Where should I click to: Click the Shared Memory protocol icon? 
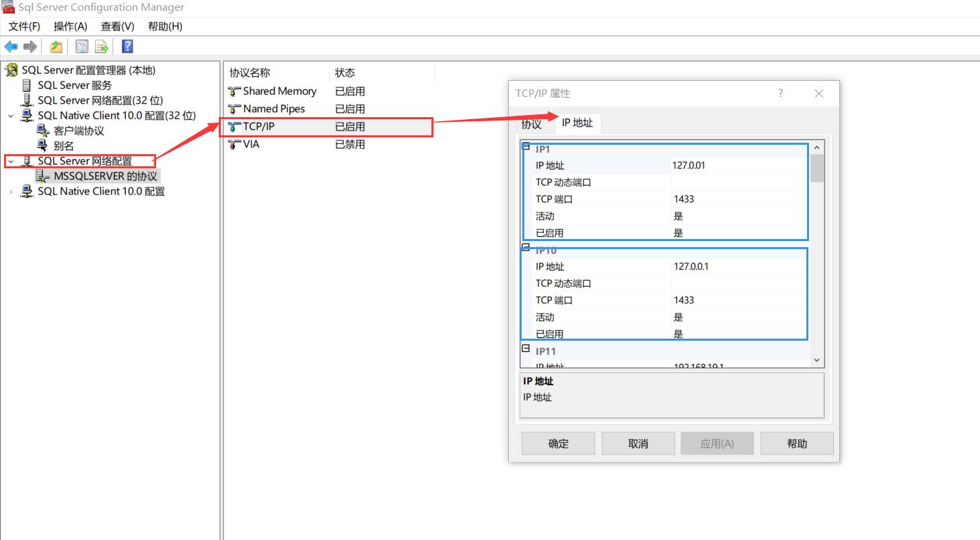(x=234, y=91)
